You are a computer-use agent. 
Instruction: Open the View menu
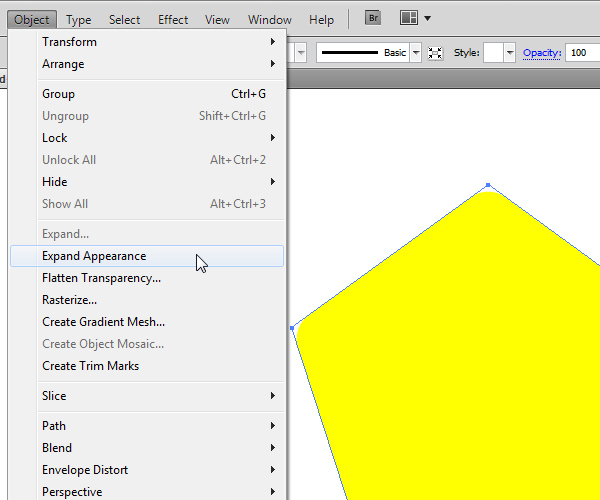click(217, 20)
